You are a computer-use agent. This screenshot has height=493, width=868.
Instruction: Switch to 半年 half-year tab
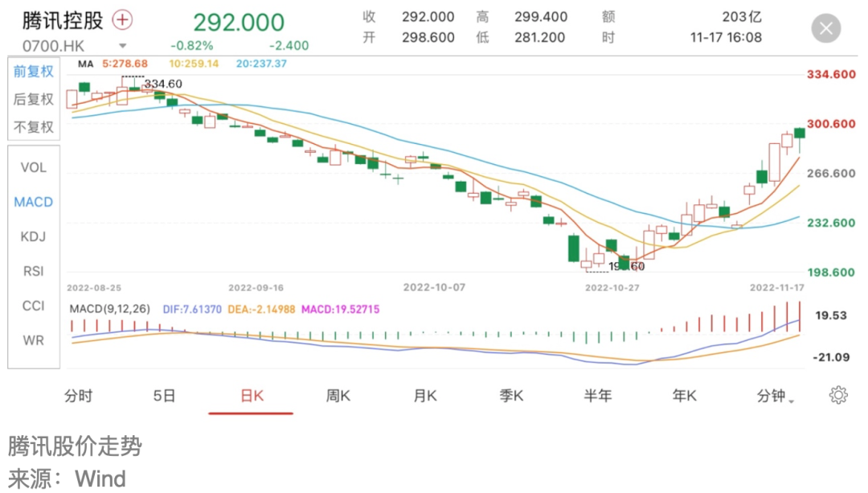(x=597, y=396)
